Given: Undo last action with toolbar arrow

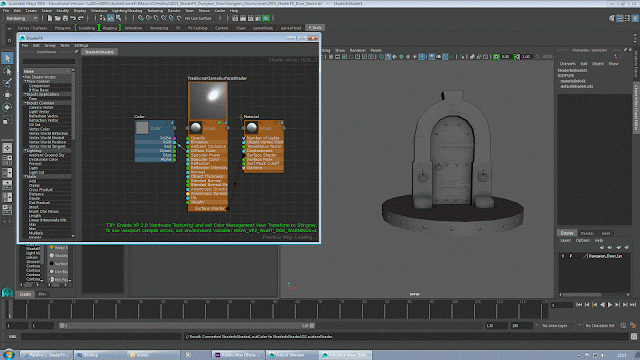Looking at the screenshot, I should 73,18.
